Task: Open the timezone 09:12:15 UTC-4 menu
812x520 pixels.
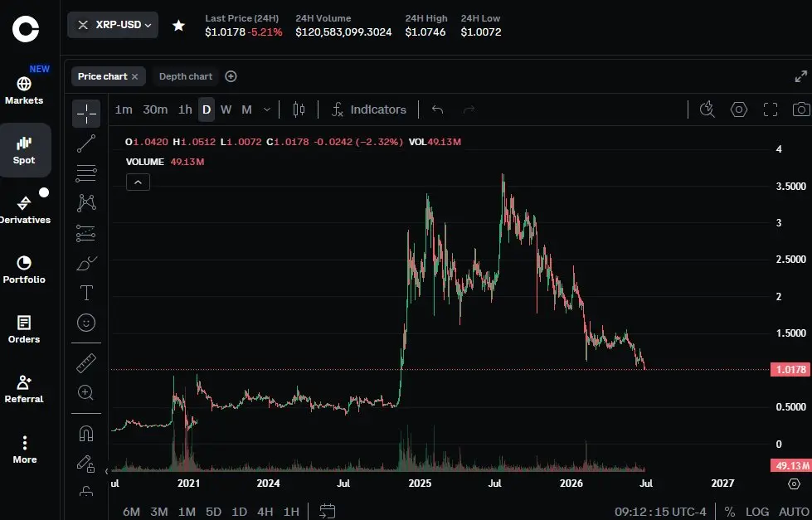Action: pyautogui.click(x=660, y=512)
